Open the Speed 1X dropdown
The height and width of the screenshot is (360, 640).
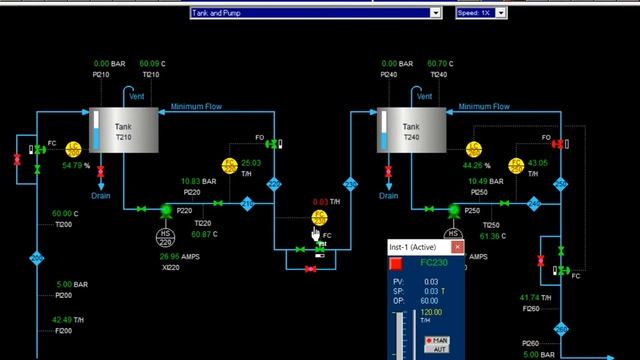[481, 13]
